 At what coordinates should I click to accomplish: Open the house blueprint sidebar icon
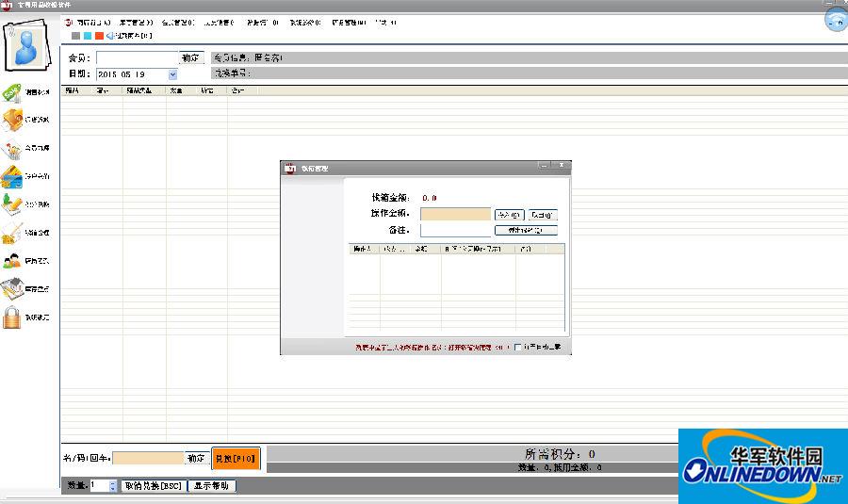pyautogui.click(x=12, y=289)
